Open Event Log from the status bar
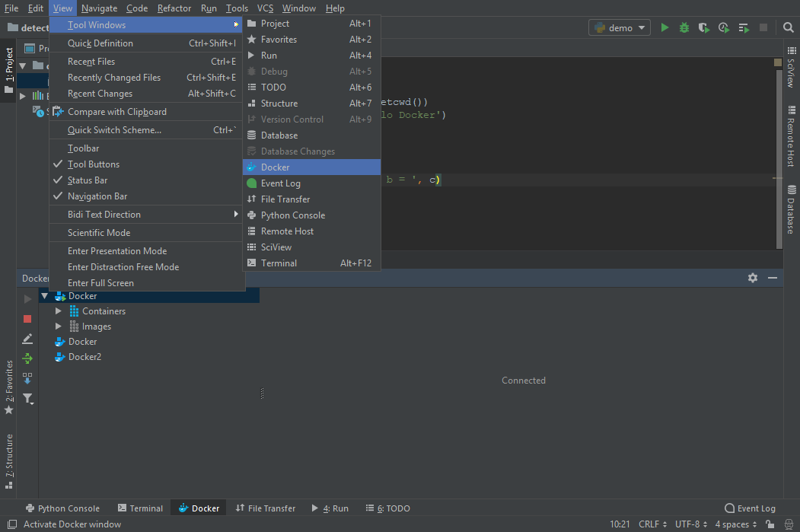 pyautogui.click(x=750, y=508)
